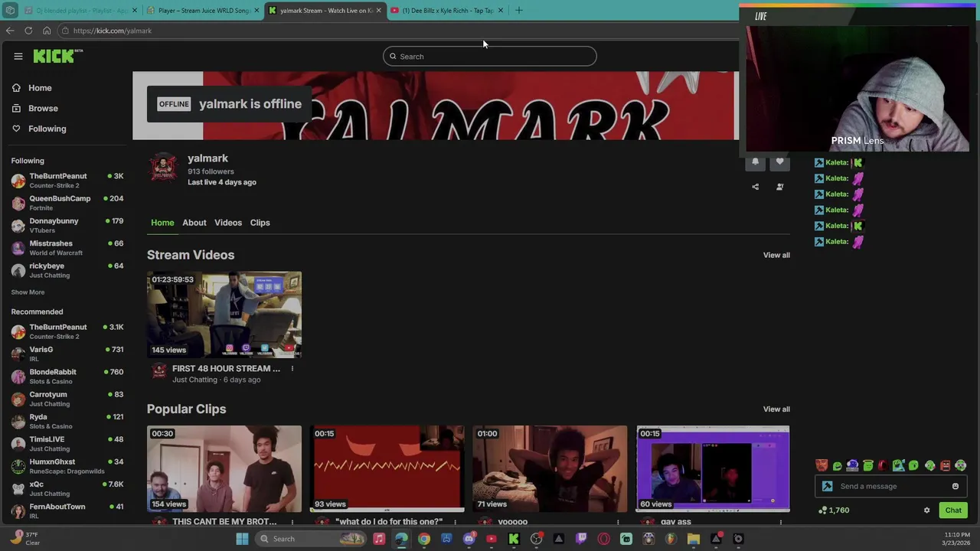Open Opera GX from taskbar

[604, 539]
